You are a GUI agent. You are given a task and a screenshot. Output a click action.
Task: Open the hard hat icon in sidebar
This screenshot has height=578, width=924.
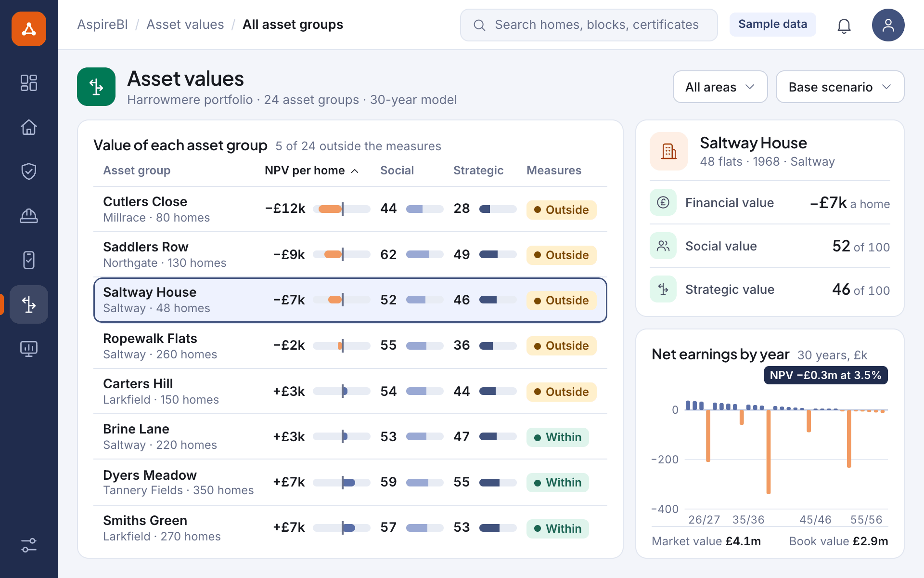(x=29, y=216)
